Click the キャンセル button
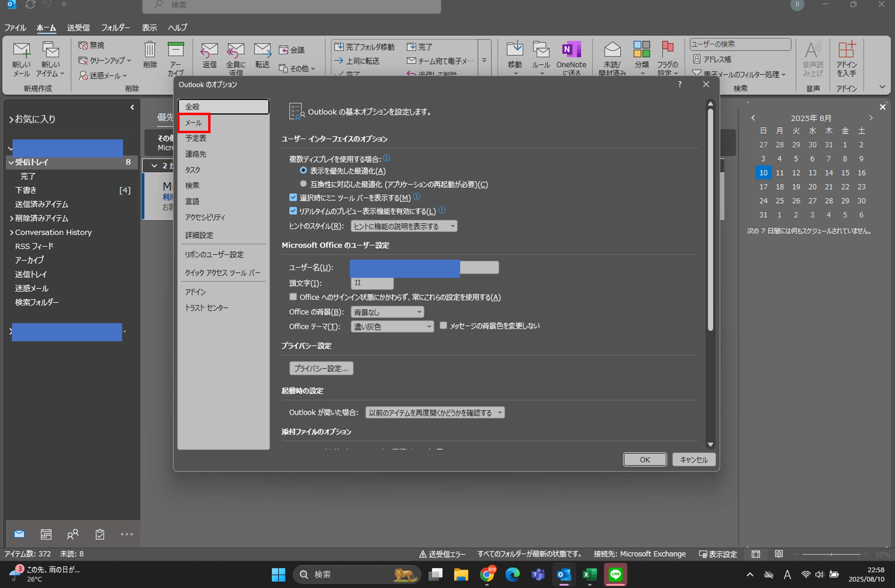Viewport: 895px width, 588px height. (693, 459)
